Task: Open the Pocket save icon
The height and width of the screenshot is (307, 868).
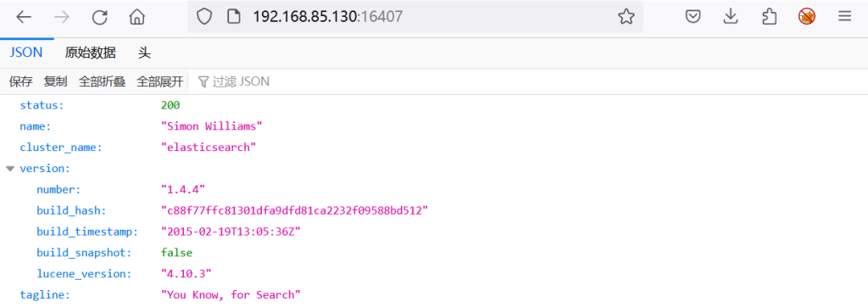Action: (693, 17)
